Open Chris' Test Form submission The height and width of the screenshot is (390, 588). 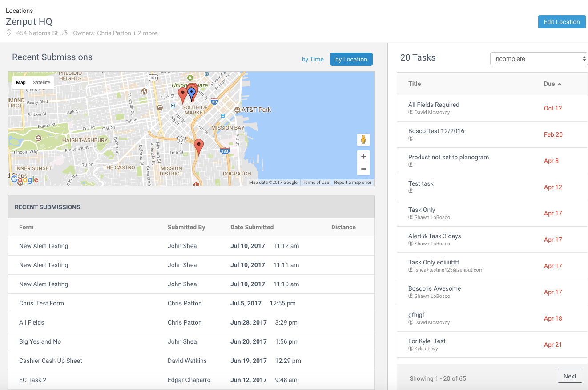pyautogui.click(x=191, y=303)
